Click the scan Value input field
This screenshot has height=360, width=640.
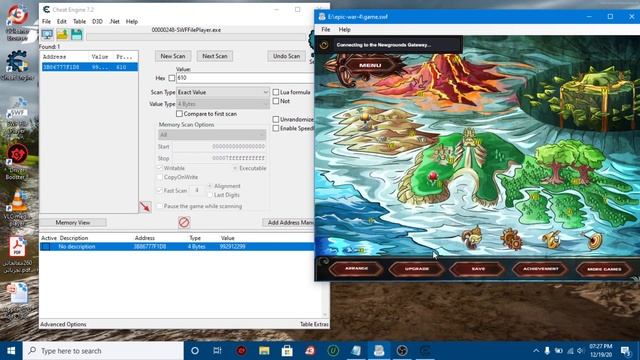[x=245, y=78]
